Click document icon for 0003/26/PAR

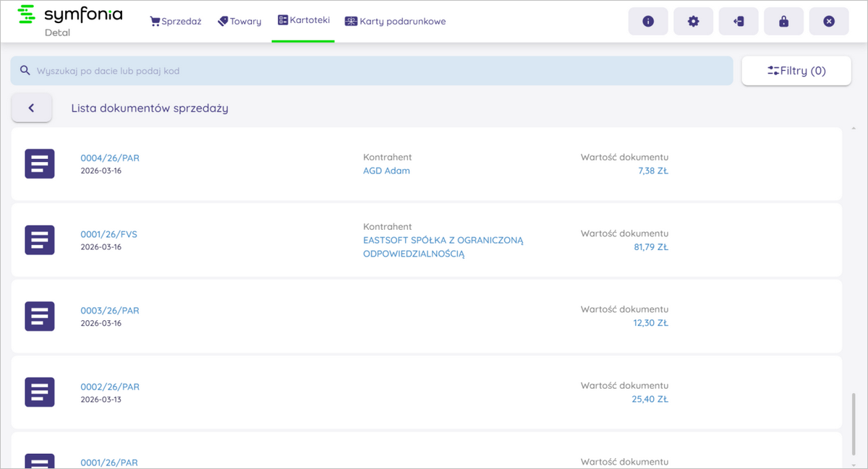click(40, 317)
